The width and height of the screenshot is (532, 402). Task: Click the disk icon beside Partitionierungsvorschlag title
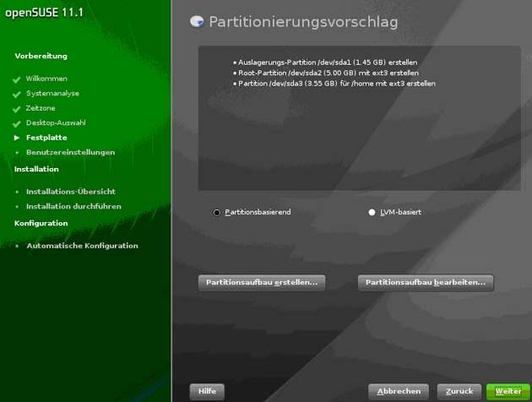point(198,21)
